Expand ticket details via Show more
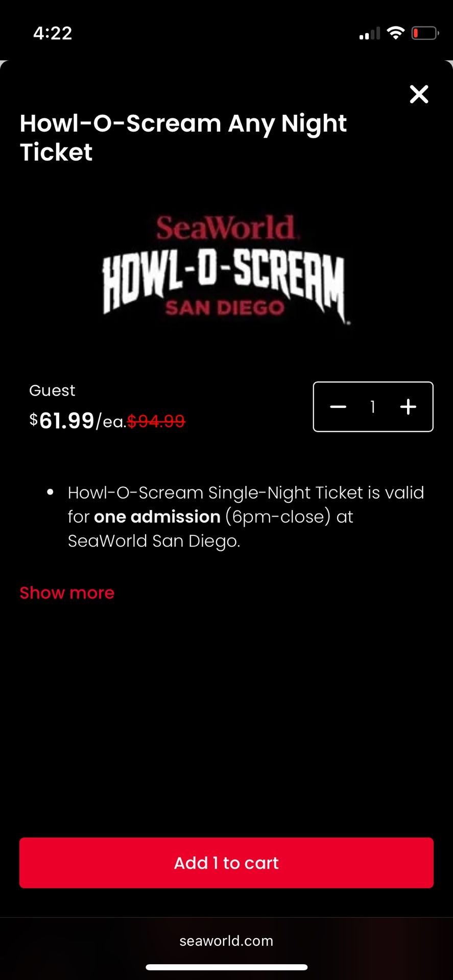Image resolution: width=453 pixels, height=980 pixels. click(66, 592)
